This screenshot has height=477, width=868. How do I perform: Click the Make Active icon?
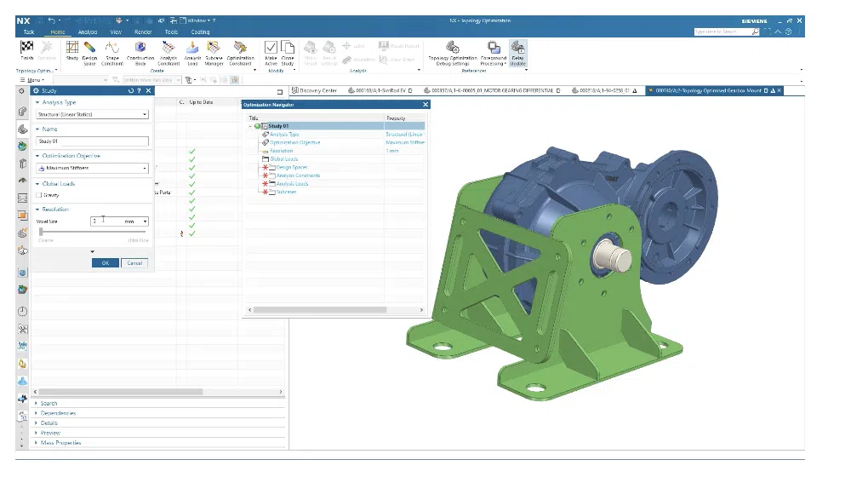click(271, 48)
